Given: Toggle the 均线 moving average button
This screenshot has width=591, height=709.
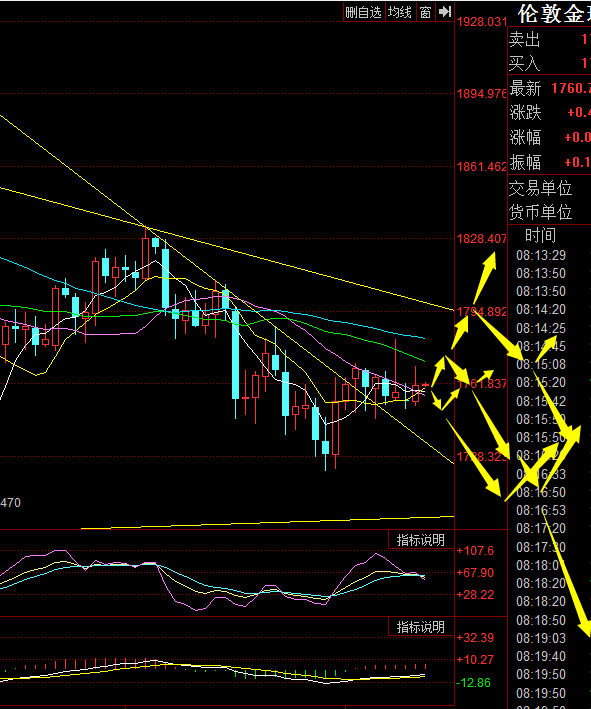Looking at the screenshot, I should [x=400, y=12].
